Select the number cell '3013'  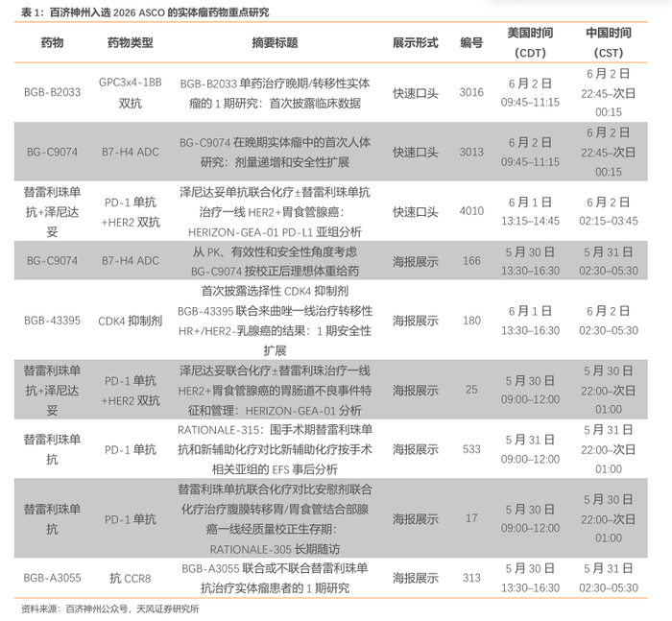471,153
